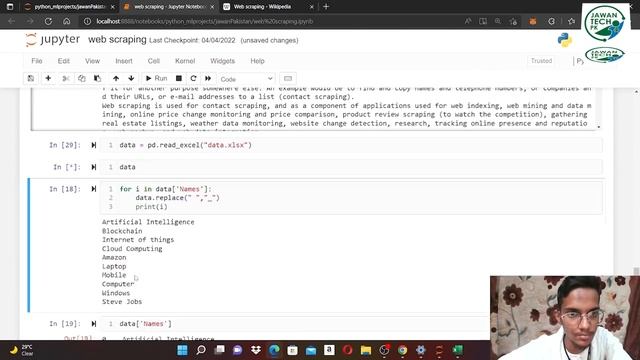Image resolution: width=640 pixels, height=360 pixels.
Task: Go to the browser home page
Action: tap(67, 21)
